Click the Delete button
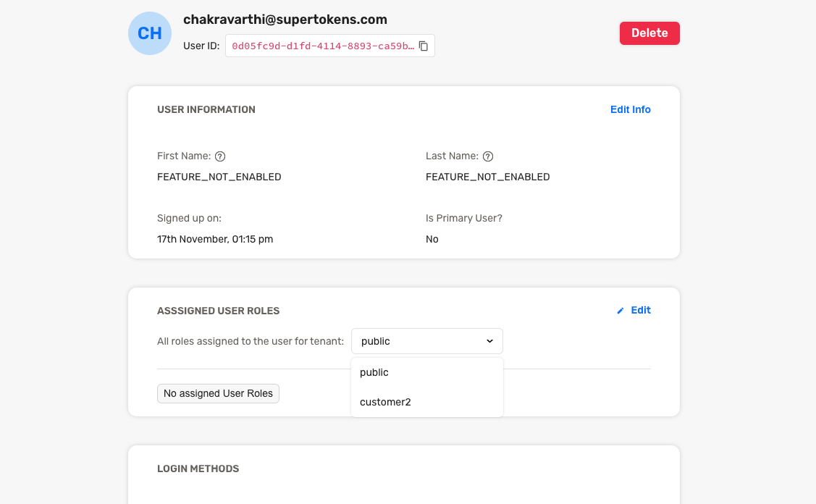 pos(649,33)
